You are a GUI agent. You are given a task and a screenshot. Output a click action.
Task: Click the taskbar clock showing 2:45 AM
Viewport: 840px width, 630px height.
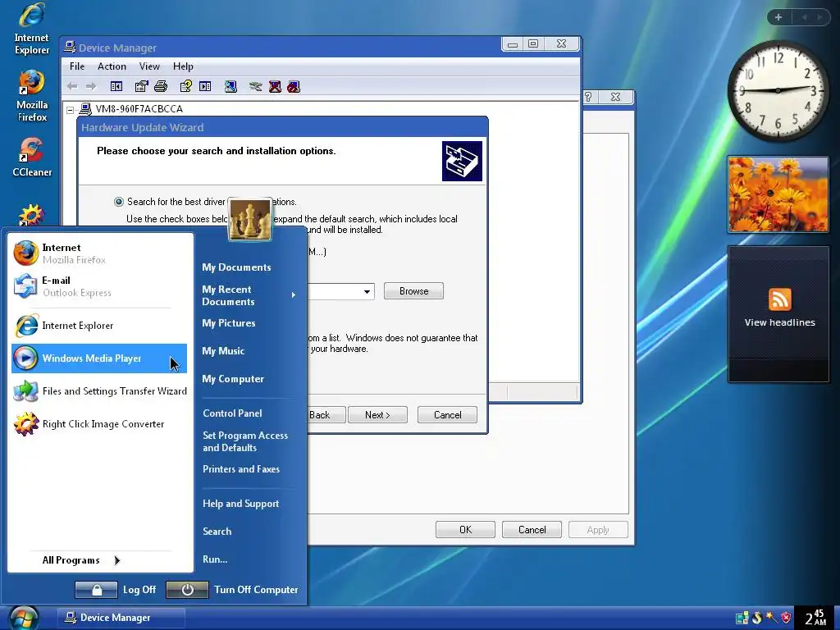pos(815,618)
